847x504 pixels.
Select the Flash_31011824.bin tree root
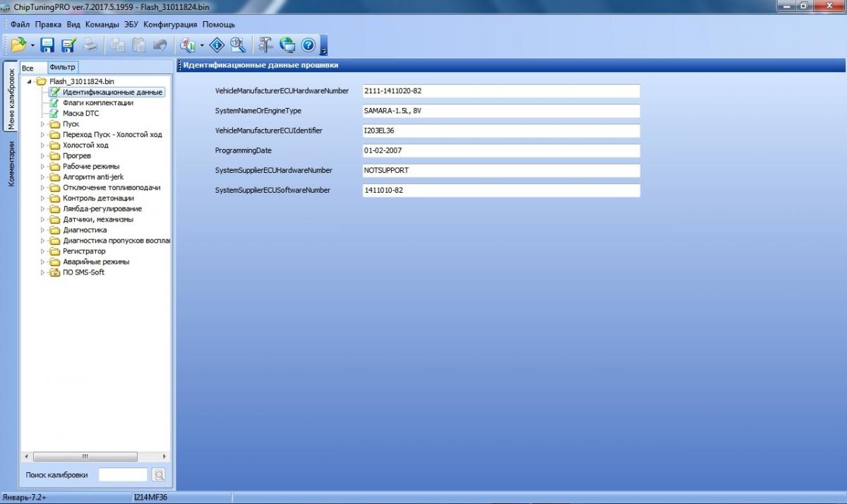[x=82, y=81]
